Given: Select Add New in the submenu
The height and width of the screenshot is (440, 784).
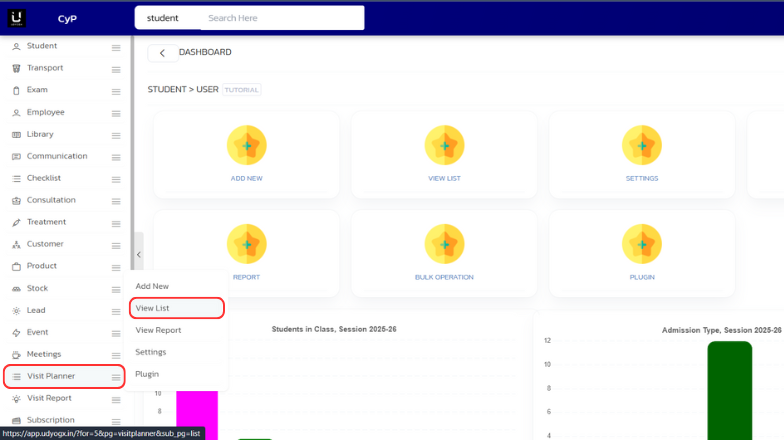Looking at the screenshot, I should pos(152,286).
